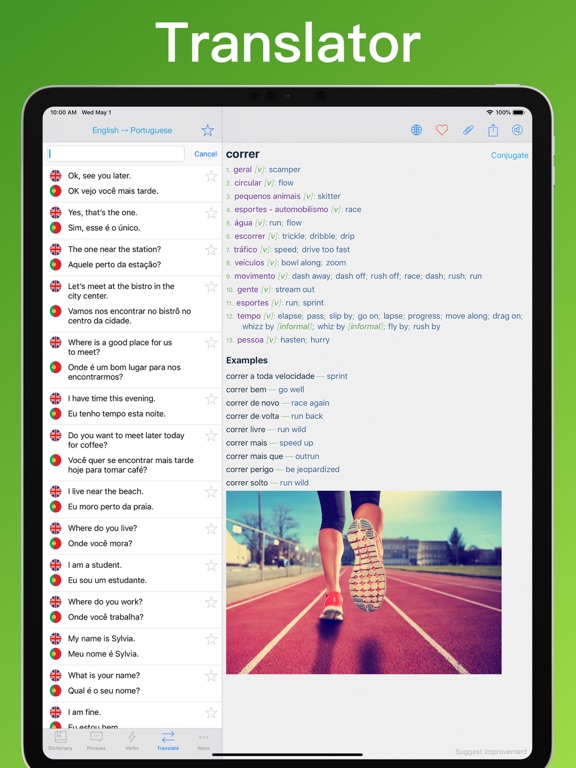This screenshot has height=768, width=576.
Task: Tap the speaker pronunciation icon
Action: click(517, 130)
